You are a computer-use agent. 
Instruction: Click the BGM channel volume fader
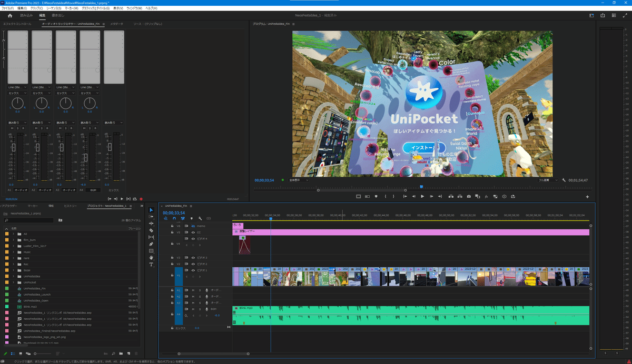click(x=86, y=157)
